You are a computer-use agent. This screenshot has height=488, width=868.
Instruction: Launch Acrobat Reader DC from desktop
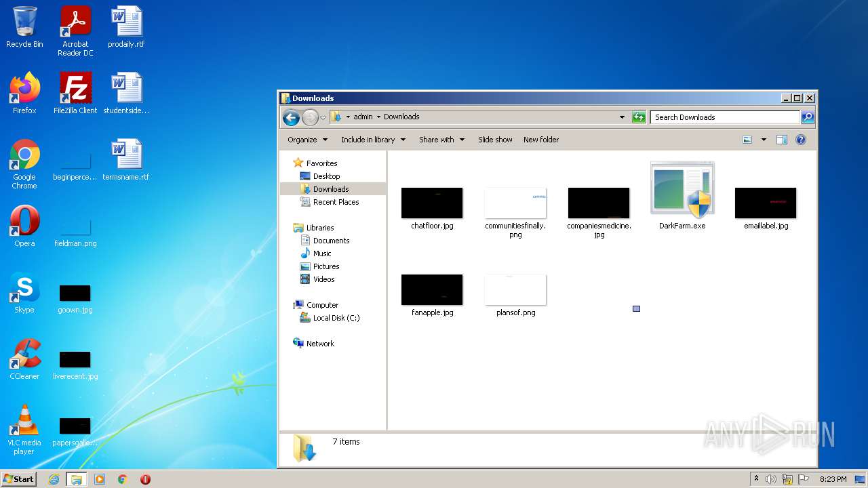[x=75, y=31]
